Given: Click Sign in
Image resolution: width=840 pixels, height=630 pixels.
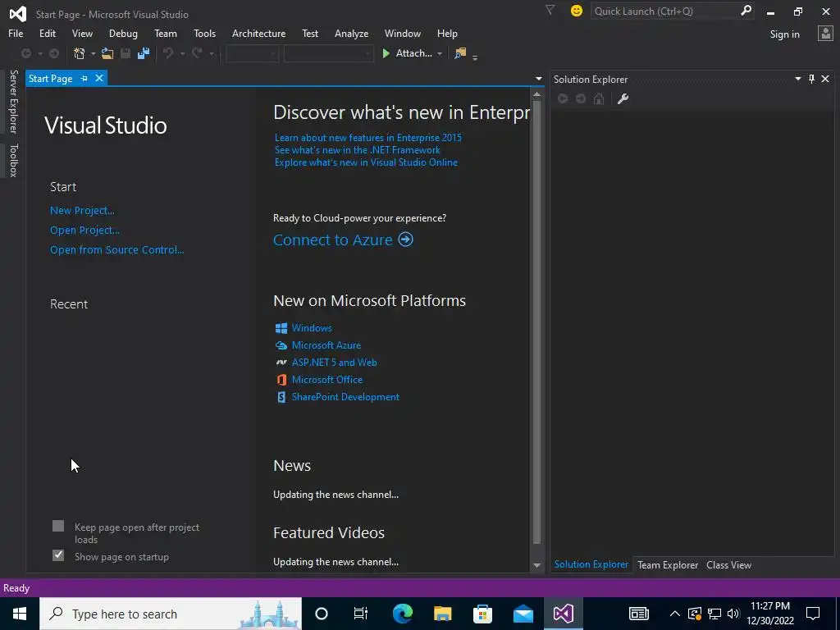Looking at the screenshot, I should (x=784, y=34).
